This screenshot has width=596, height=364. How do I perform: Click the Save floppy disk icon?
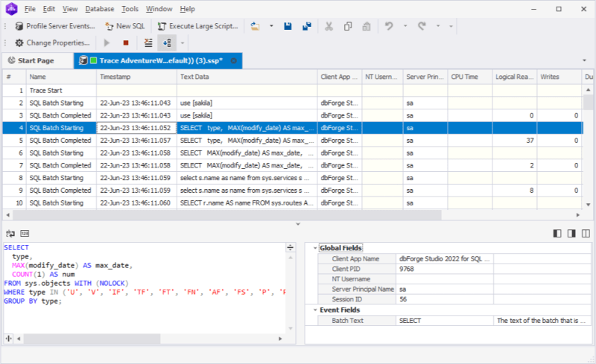tap(288, 26)
